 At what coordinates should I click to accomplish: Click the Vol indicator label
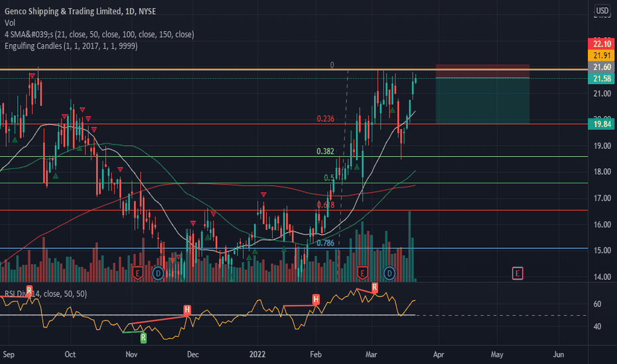[x=10, y=23]
